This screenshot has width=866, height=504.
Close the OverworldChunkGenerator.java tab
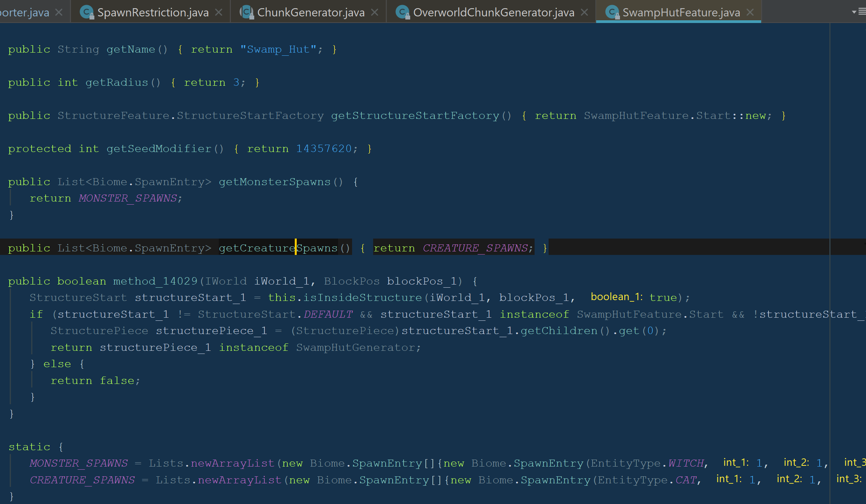coord(584,12)
